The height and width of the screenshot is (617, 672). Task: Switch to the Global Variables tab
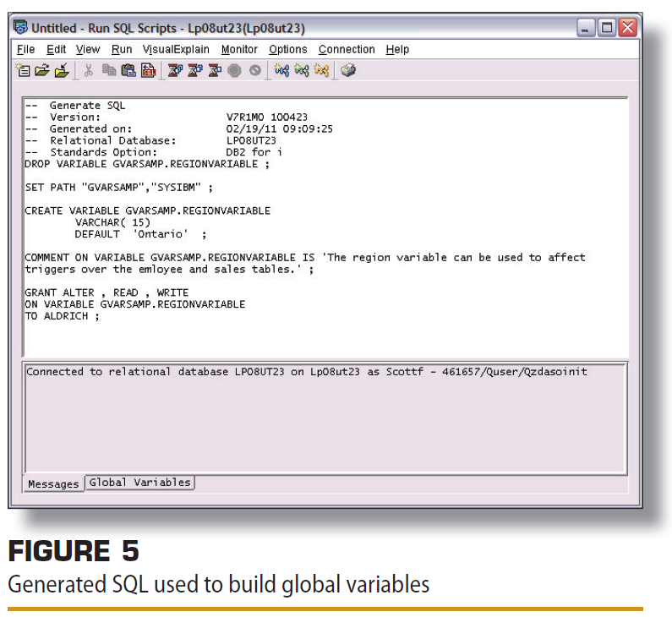tap(139, 483)
